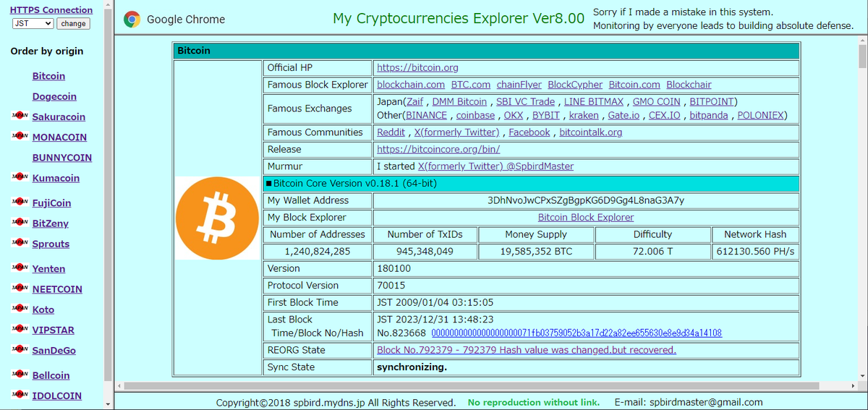Click the Money Supply value 19,585,352 BTC
Image resolution: width=868 pixels, height=410 pixels.
[x=536, y=252]
